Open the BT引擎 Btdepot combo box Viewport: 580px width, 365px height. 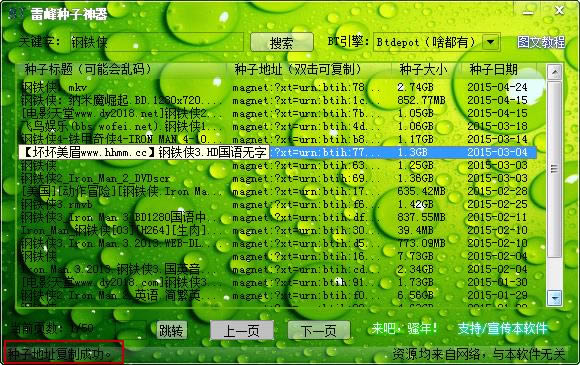coord(437,42)
